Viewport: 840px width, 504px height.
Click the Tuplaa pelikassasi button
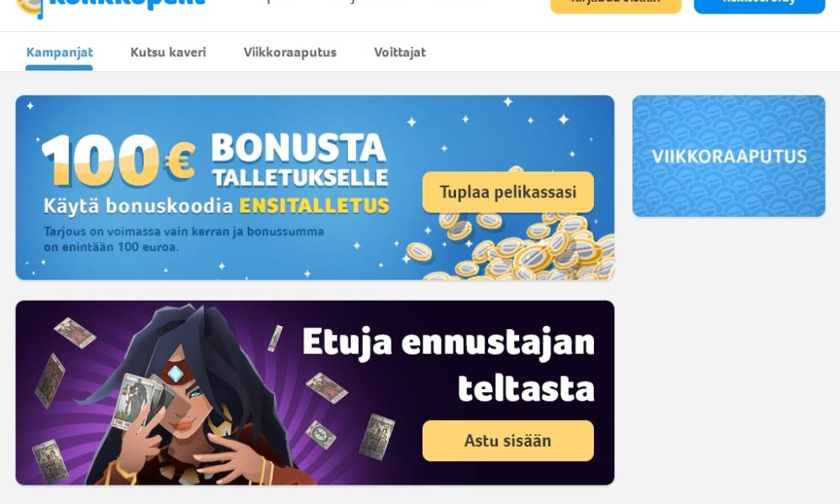[508, 192]
